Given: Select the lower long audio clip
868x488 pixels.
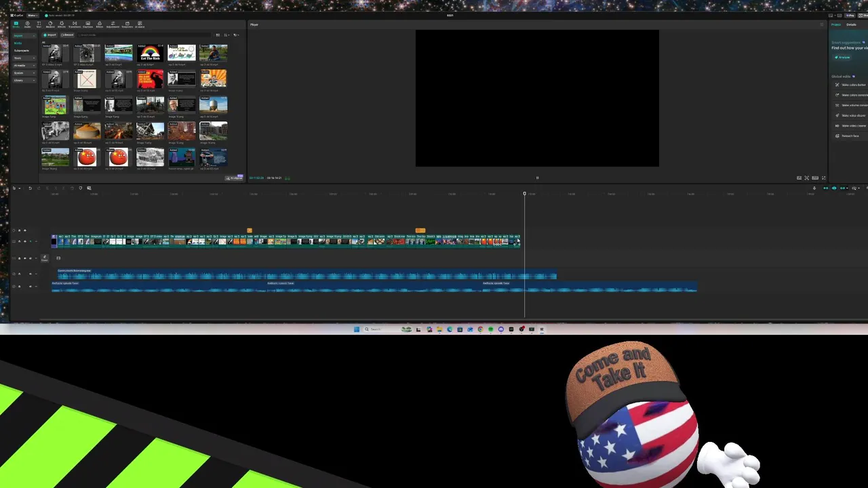Looking at the screenshot, I should pyautogui.click(x=374, y=287).
